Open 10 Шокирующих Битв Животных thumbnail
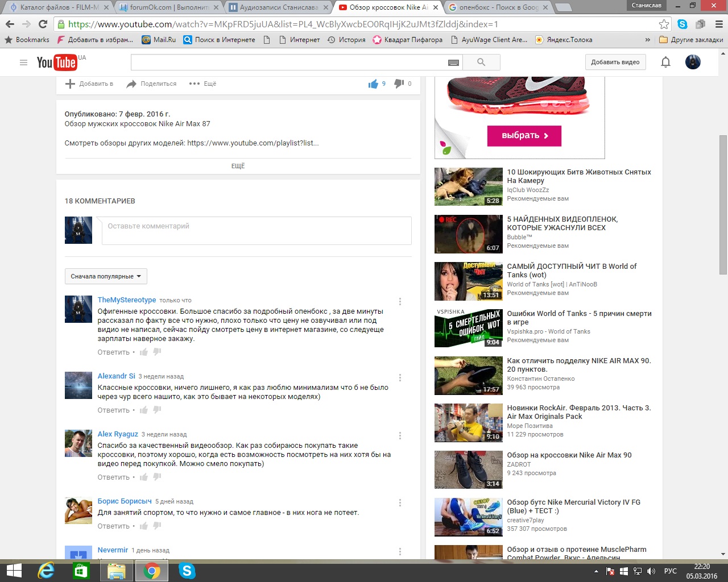 (x=469, y=186)
